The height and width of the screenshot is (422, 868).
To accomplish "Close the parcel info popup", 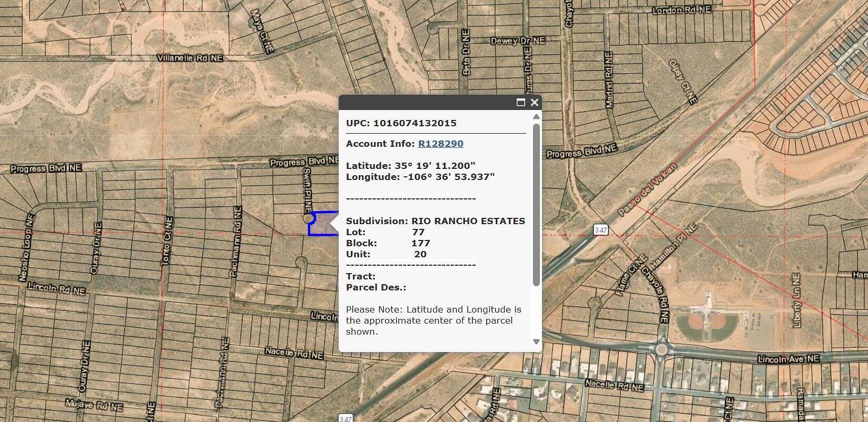I will coord(534,103).
